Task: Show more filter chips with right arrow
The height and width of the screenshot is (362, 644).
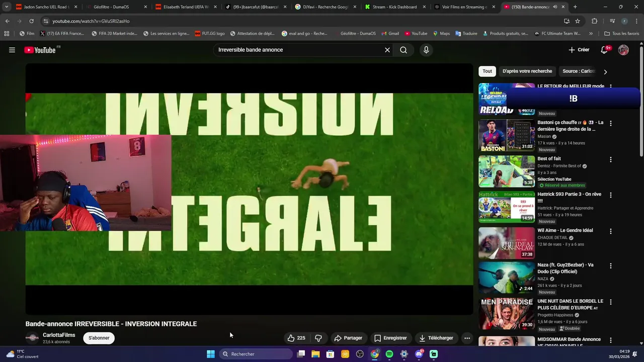Action: click(605, 71)
